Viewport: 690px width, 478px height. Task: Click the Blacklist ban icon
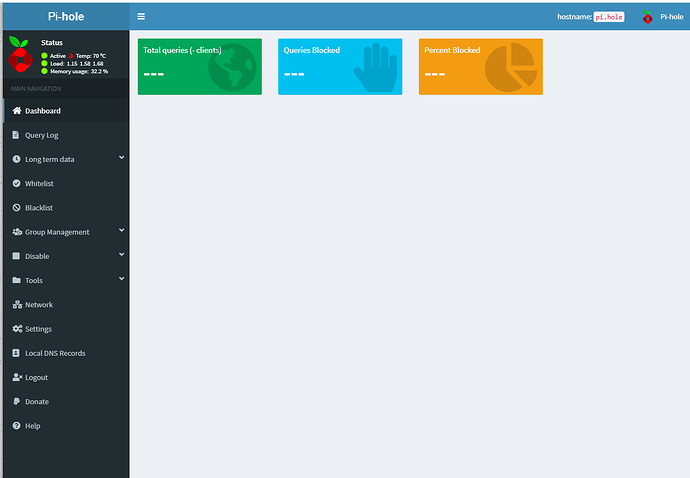(x=16, y=208)
